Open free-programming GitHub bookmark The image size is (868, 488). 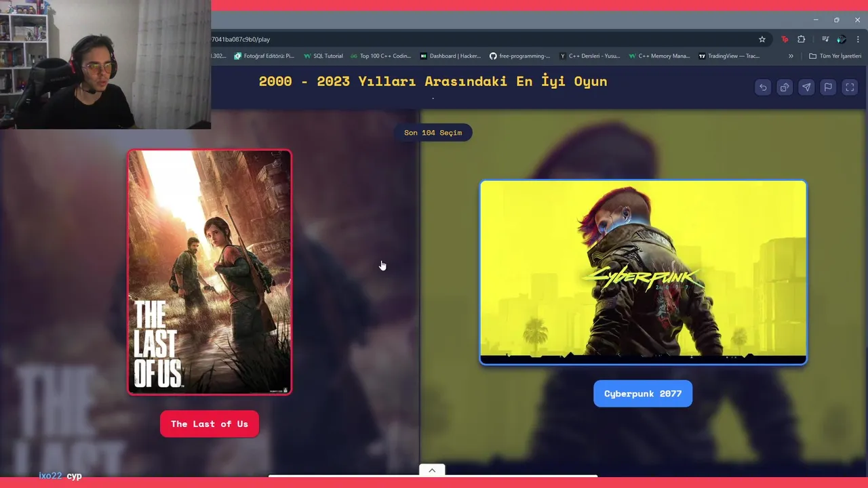(520, 56)
